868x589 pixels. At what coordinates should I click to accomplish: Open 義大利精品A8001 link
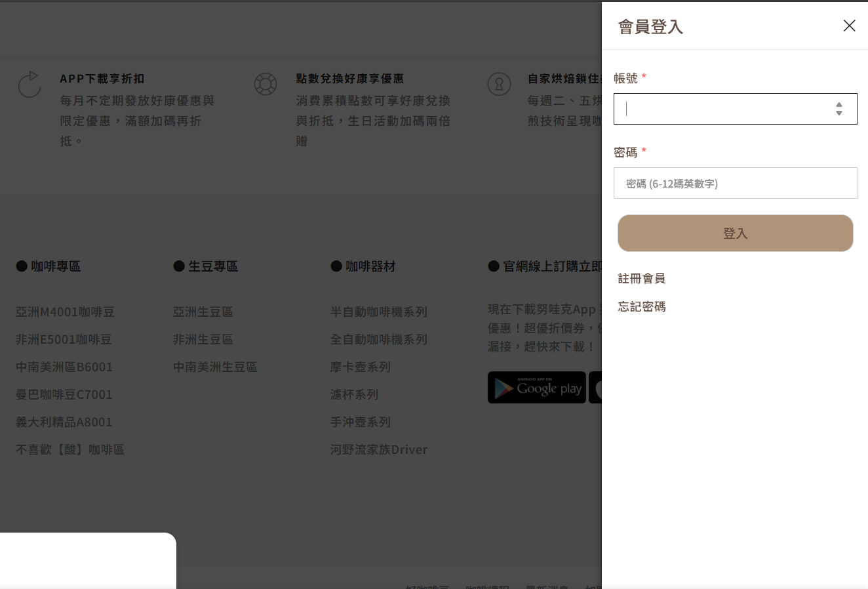(x=64, y=422)
